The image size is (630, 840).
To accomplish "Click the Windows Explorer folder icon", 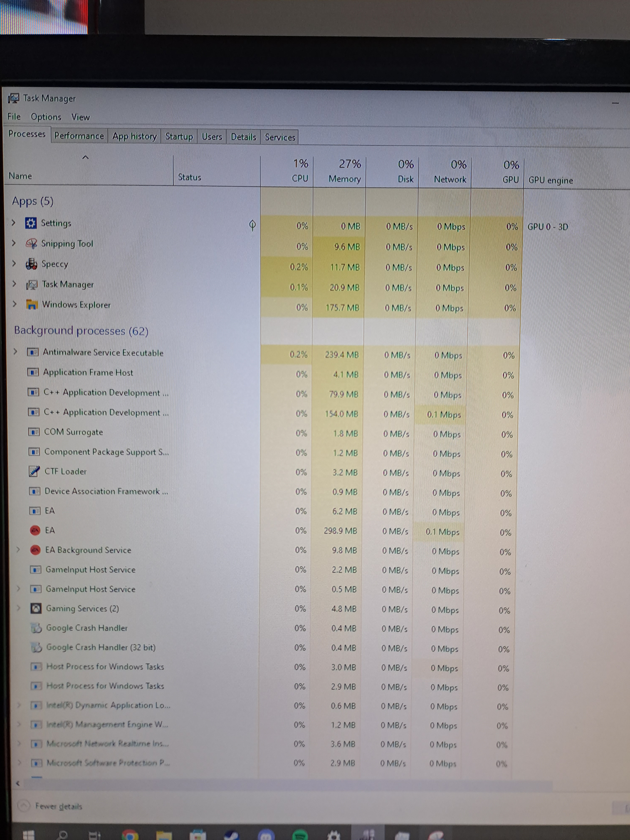I will pyautogui.click(x=32, y=304).
